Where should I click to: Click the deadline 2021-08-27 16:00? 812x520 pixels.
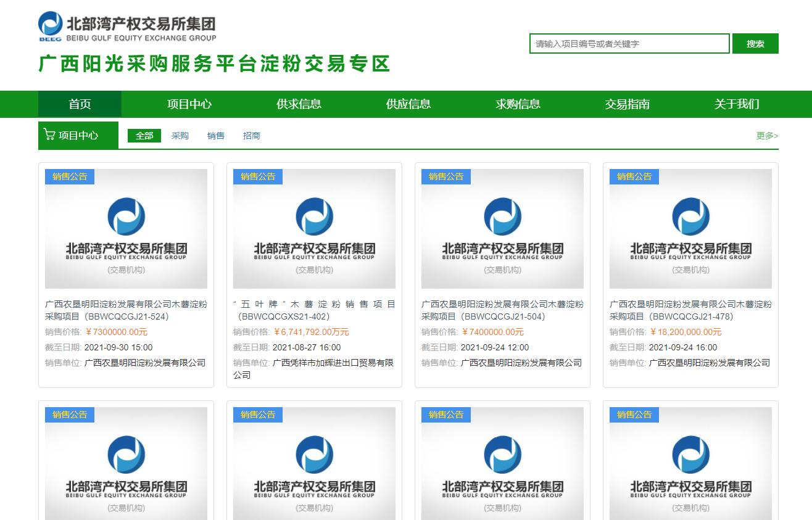[x=307, y=347]
